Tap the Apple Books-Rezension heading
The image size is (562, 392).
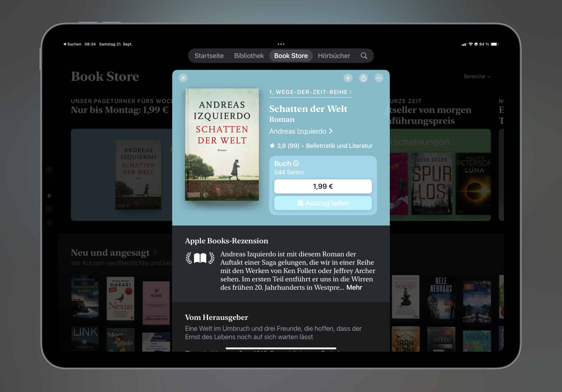pos(226,241)
